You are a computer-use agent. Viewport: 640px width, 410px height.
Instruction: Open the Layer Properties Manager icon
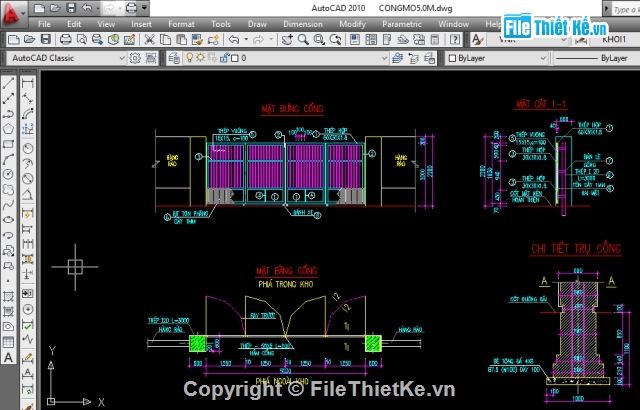(174, 58)
